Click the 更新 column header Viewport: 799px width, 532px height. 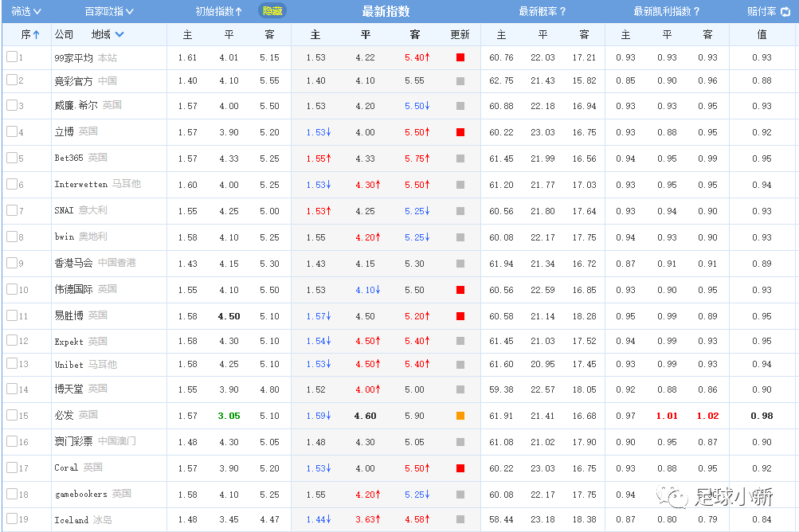click(x=460, y=35)
